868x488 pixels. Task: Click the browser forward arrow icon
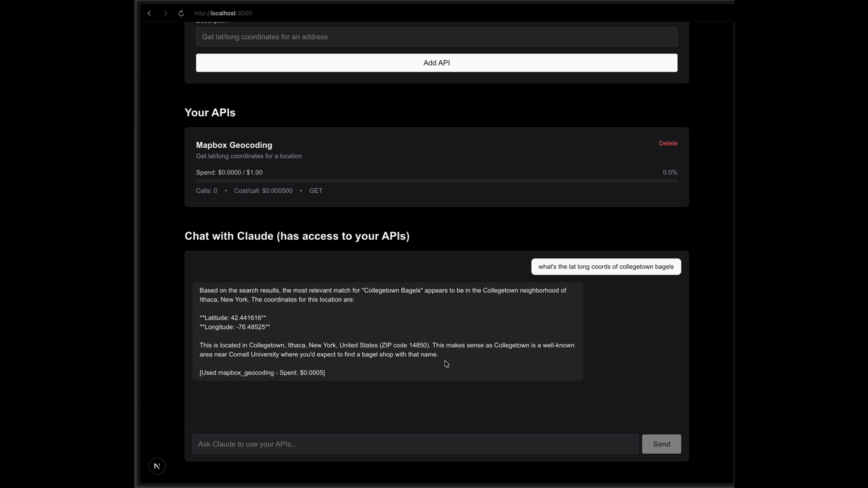tap(165, 13)
